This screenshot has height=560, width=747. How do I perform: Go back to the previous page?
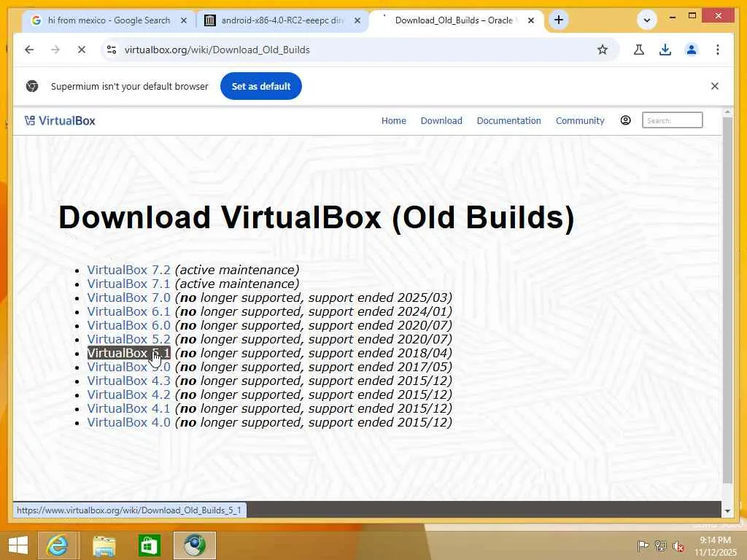[29, 50]
